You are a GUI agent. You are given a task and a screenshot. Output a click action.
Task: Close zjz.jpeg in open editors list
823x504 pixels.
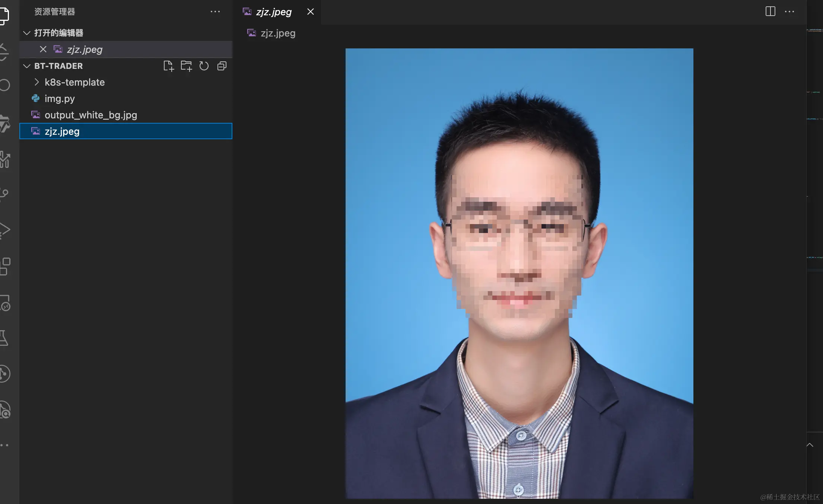(x=43, y=49)
